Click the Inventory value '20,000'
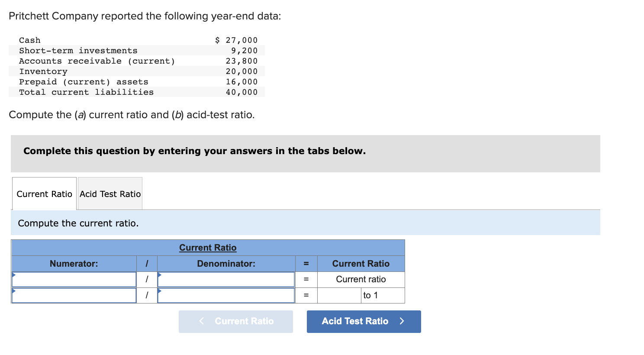Image resolution: width=644 pixels, height=355 pixels. (241, 71)
